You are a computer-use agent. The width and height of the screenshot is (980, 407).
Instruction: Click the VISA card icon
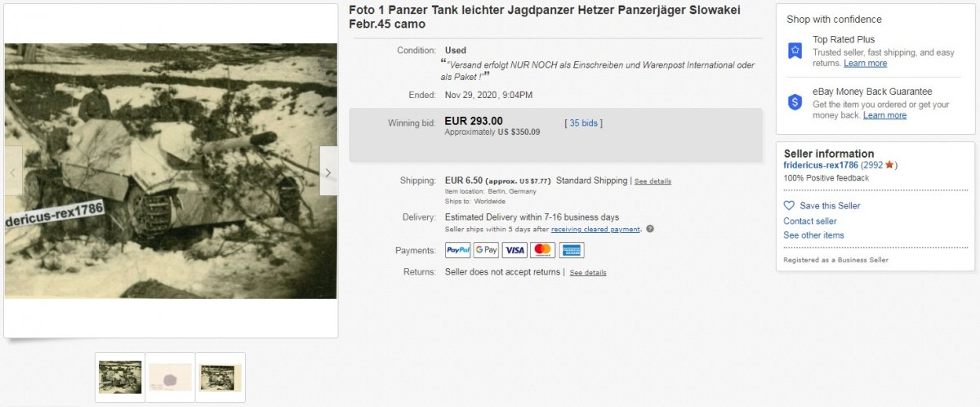click(514, 251)
